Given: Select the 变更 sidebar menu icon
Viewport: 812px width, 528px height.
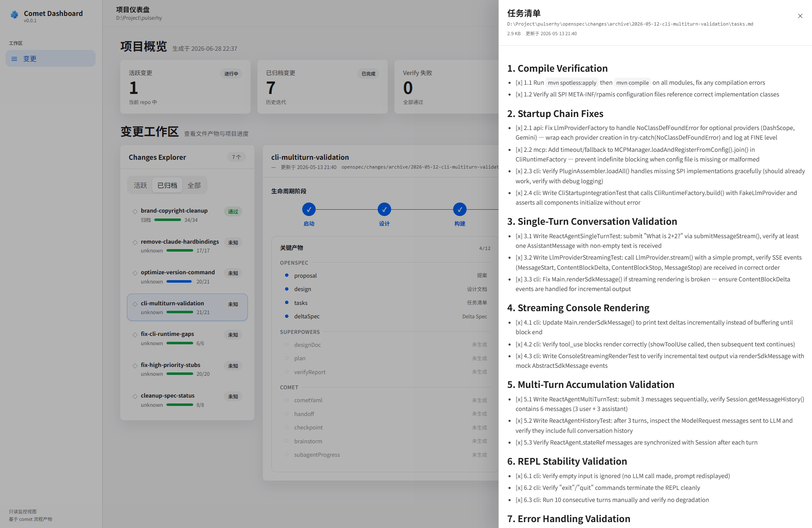Looking at the screenshot, I should point(14,59).
